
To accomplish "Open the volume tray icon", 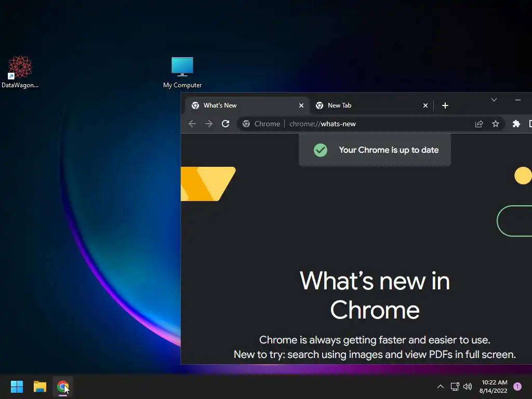I will (x=468, y=387).
